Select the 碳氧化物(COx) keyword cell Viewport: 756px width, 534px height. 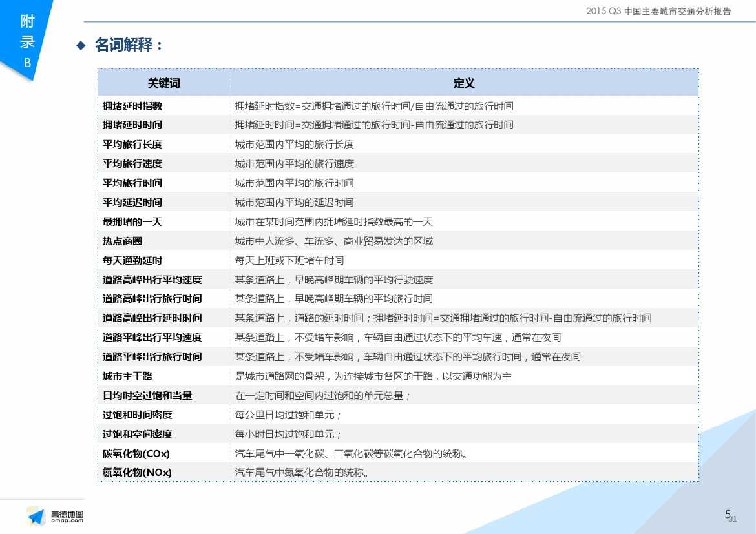(x=136, y=453)
